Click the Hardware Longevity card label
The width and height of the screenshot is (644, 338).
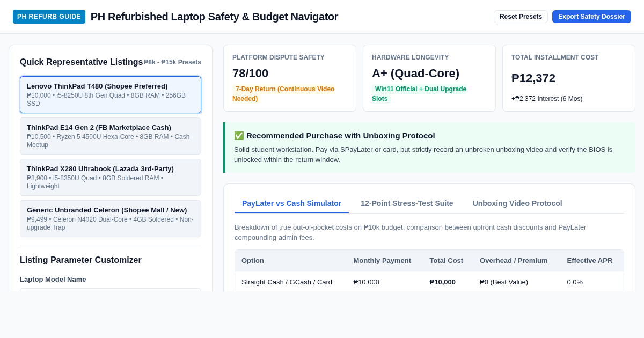(410, 57)
